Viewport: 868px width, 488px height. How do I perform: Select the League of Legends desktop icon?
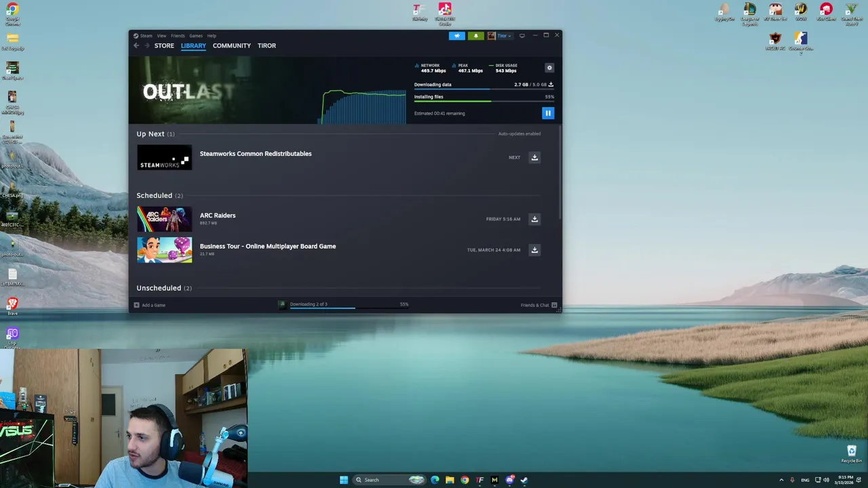pyautogui.click(x=749, y=13)
